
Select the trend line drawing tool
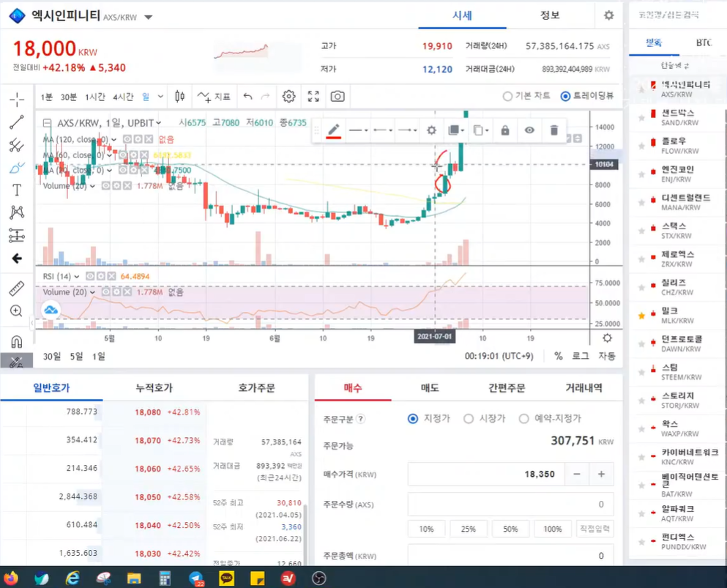coord(17,122)
